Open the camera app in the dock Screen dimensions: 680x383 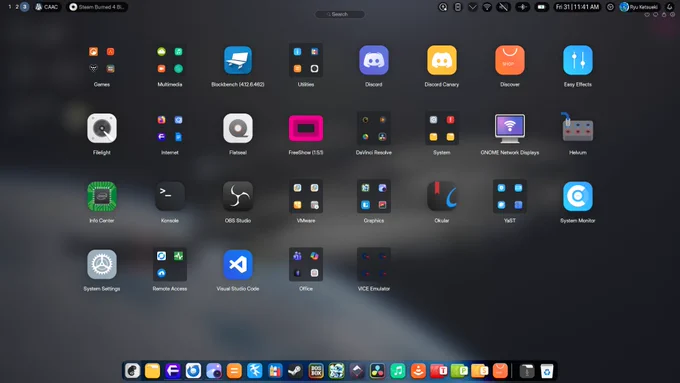tap(214, 371)
